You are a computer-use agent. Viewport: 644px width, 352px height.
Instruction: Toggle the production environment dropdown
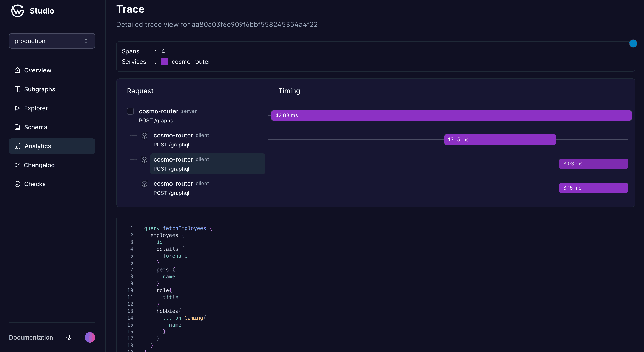pyautogui.click(x=52, y=41)
